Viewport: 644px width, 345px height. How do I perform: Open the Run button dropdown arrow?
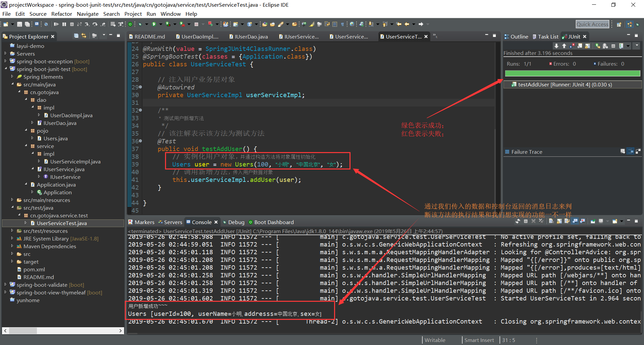[160, 24]
